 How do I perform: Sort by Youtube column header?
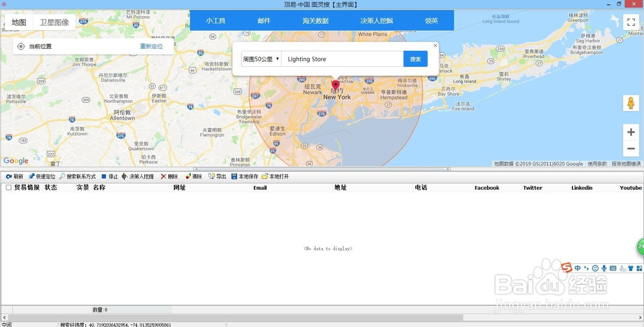[x=631, y=187]
